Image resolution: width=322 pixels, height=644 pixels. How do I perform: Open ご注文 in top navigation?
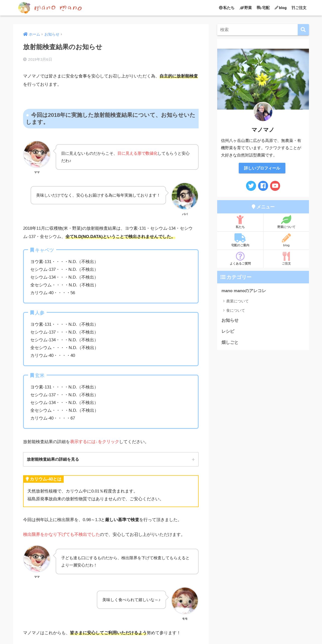pos(299,8)
